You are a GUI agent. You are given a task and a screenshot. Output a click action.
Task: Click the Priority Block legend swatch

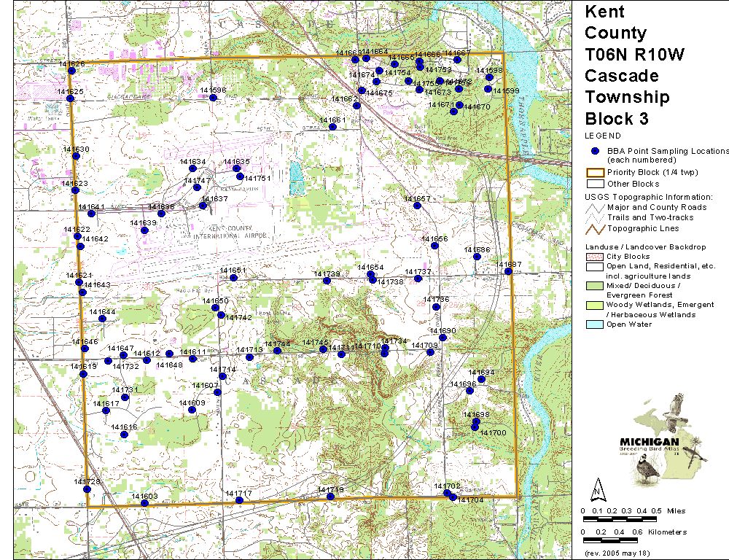(x=596, y=173)
